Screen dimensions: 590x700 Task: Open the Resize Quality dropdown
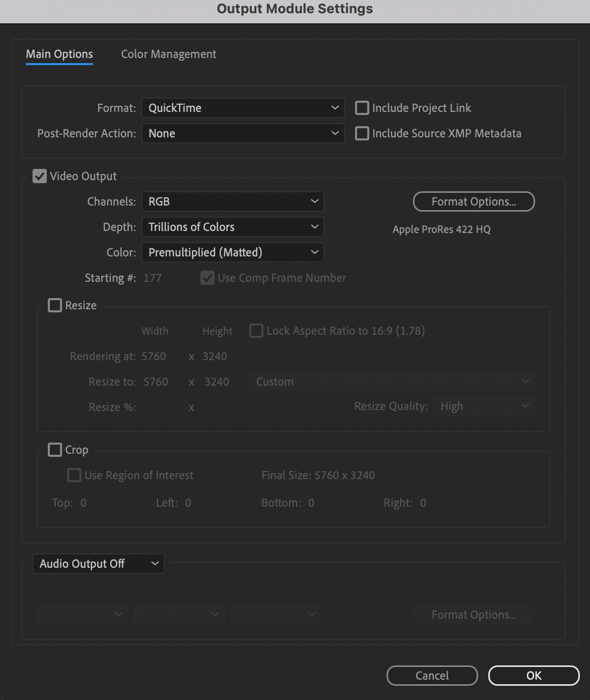point(484,406)
